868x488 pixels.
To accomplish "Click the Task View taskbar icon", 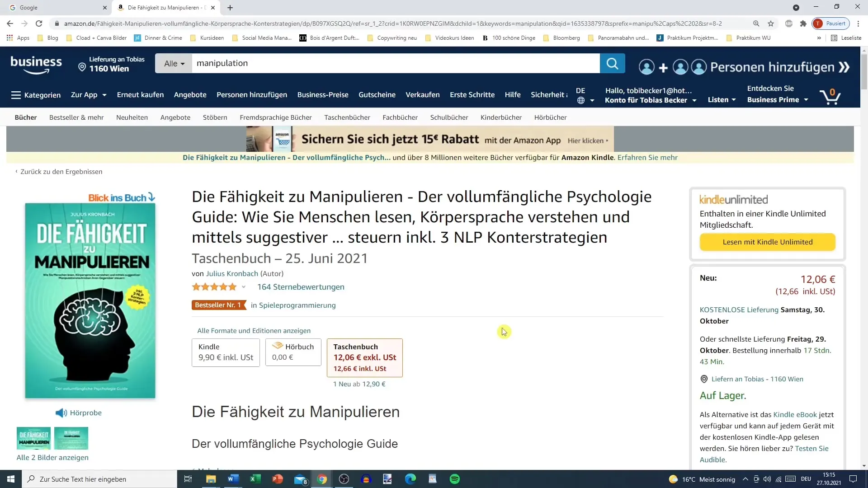I will [x=188, y=479].
